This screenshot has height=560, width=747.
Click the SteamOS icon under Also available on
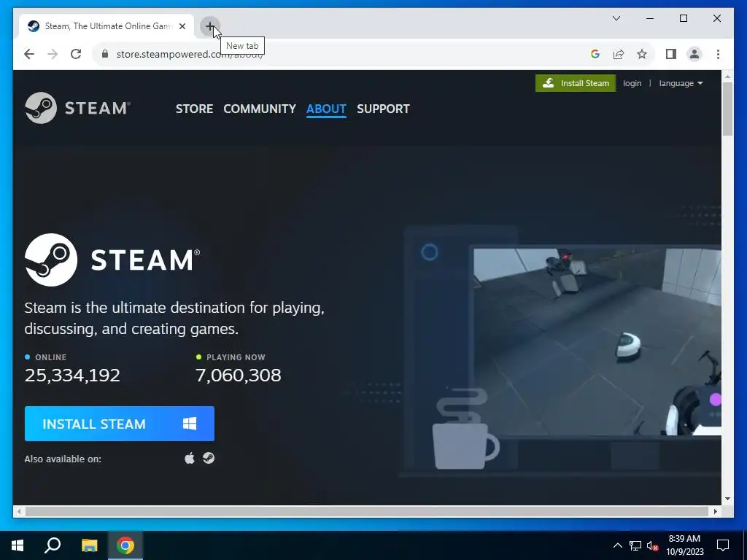(x=209, y=458)
